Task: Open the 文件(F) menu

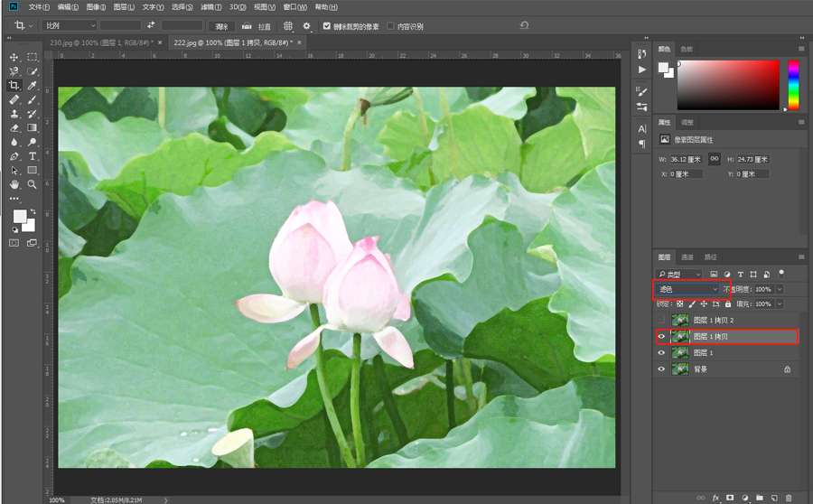Action: click(x=39, y=6)
